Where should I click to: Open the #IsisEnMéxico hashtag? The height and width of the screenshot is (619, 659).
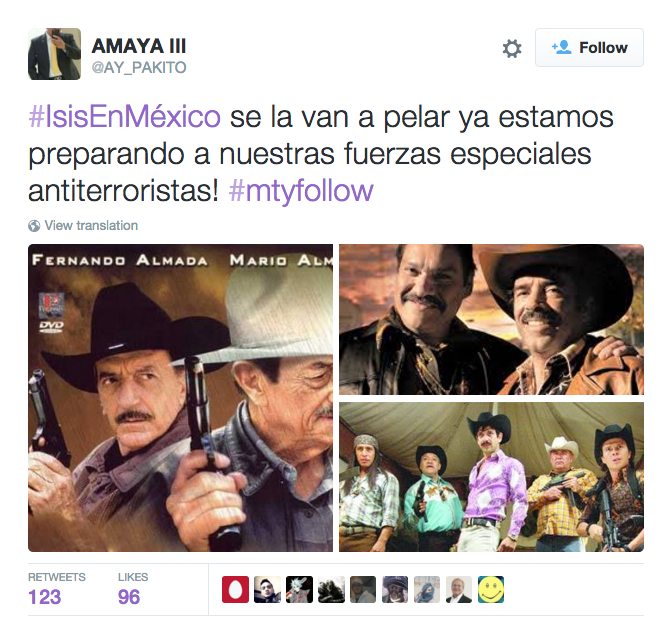[124, 116]
